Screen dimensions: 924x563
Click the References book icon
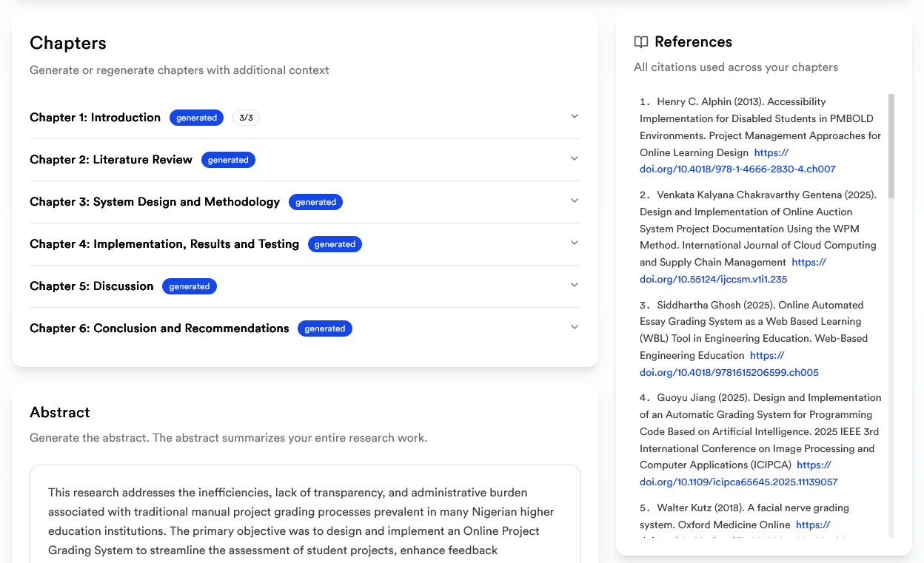click(641, 42)
